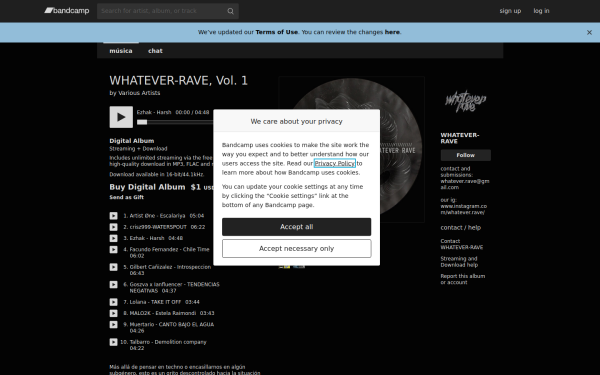Click 'Digital Album' heading text

click(x=132, y=141)
